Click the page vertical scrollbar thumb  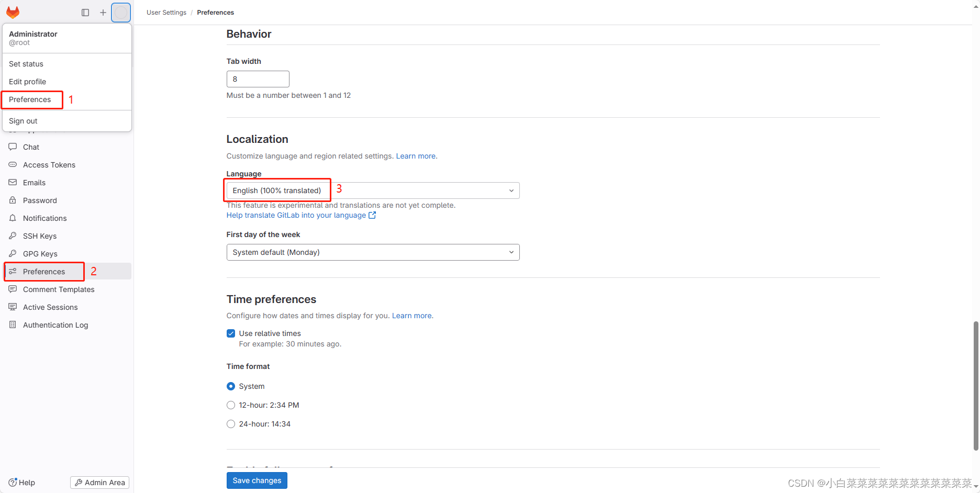(x=976, y=386)
